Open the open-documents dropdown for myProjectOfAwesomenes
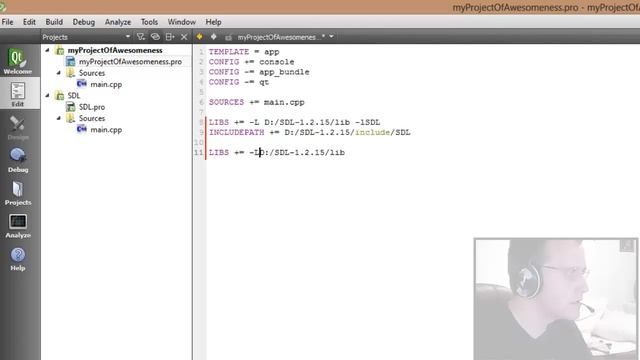The width and height of the screenshot is (640, 360). click(331, 37)
